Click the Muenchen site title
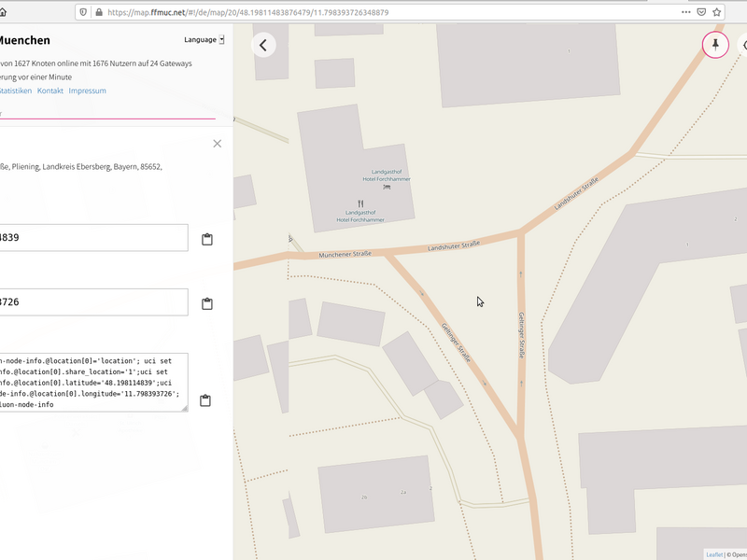Image resolution: width=747 pixels, height=560 pixels. (25, 40)
